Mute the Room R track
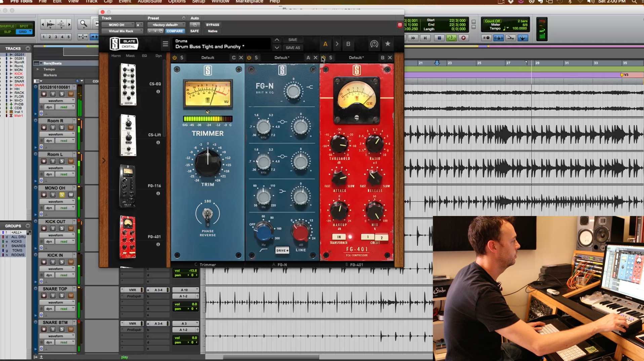This screenshot has width=644, height=361. point(71,128)
